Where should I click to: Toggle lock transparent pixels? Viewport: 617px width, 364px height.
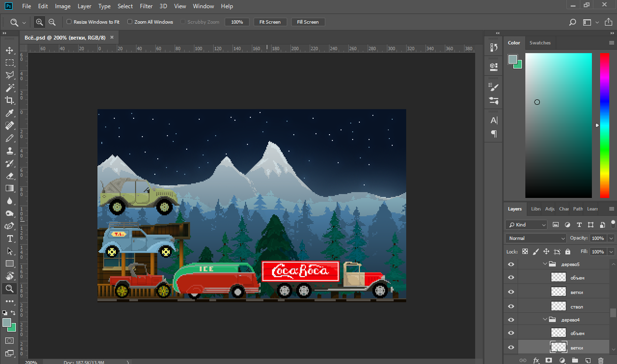point(525,252)
